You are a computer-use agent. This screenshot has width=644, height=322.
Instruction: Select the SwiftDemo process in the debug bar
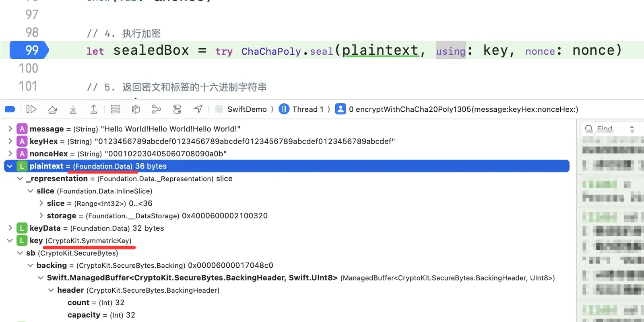click(x=247, y=109)
